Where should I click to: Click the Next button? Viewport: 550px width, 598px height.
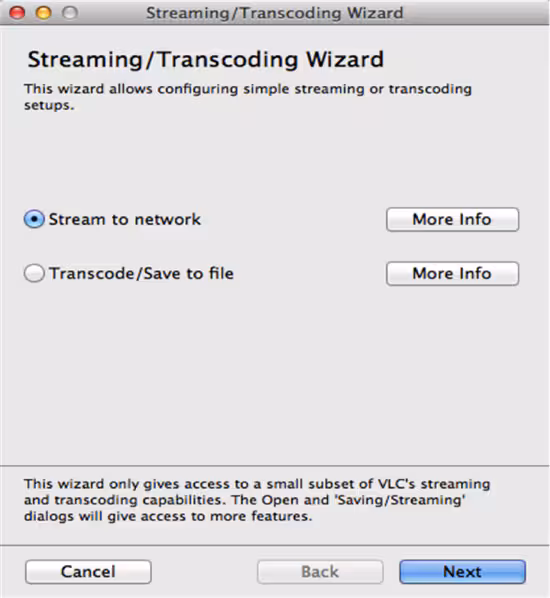pyautogui.click(x=462, y=572)
